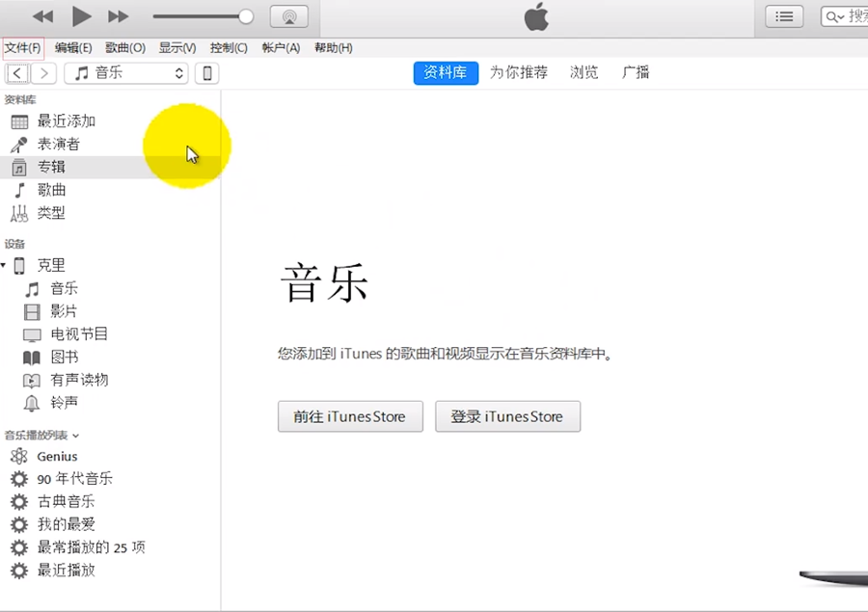
Task: Open the 最常播放的 25 项 playlist
Action: click(x=110, y=547)
